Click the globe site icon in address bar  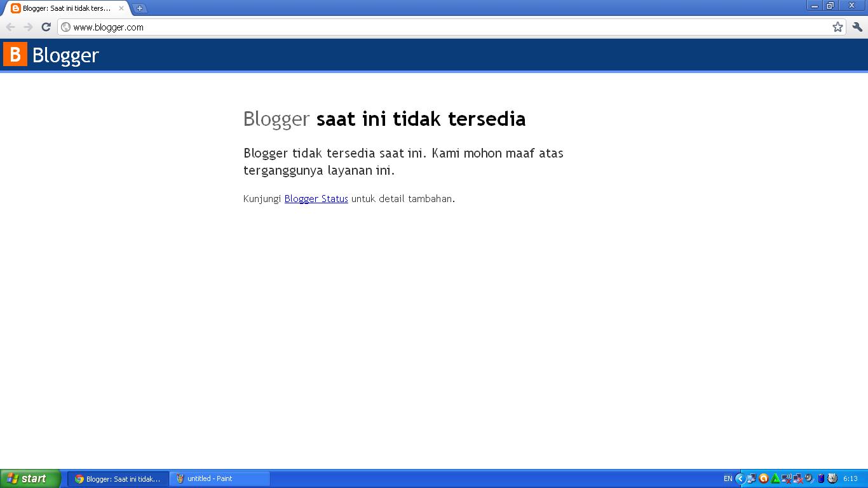[x=65, y=27]
